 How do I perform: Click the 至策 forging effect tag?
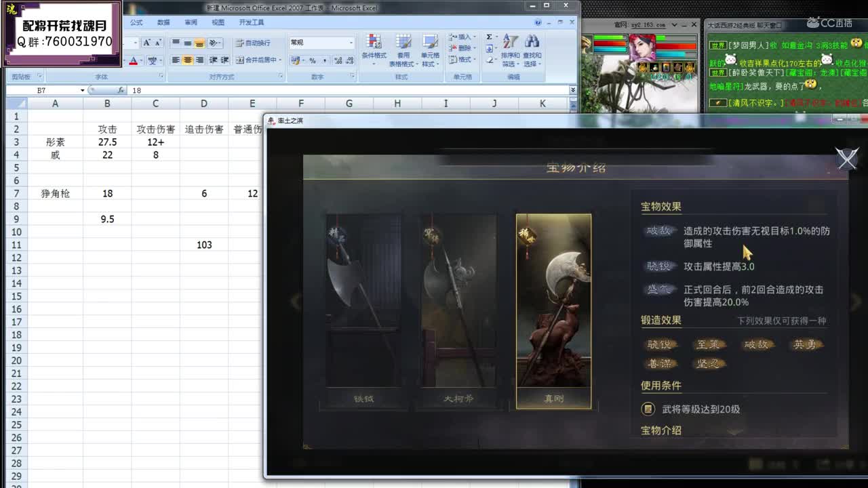(x=708, y=344)
